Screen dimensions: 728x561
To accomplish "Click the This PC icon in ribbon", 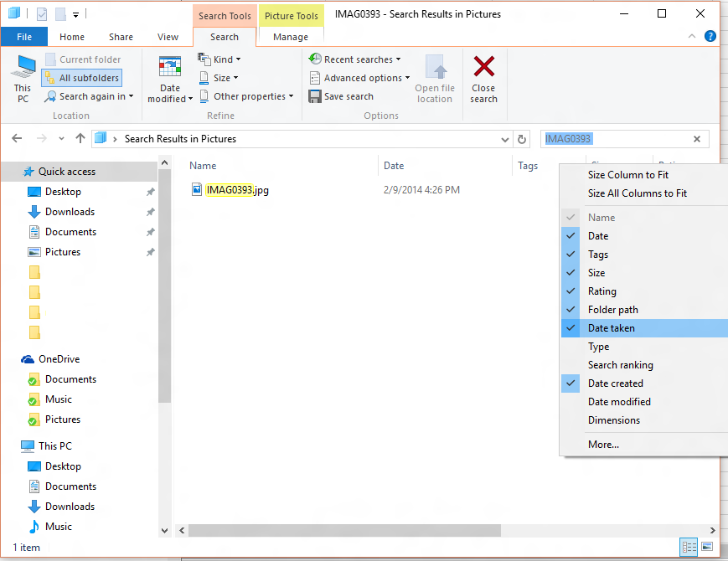I will coord(23,68).
